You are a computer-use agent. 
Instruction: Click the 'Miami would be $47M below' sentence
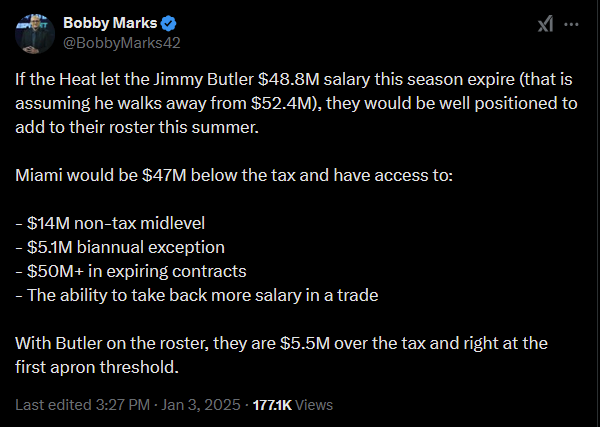[234, 176]
